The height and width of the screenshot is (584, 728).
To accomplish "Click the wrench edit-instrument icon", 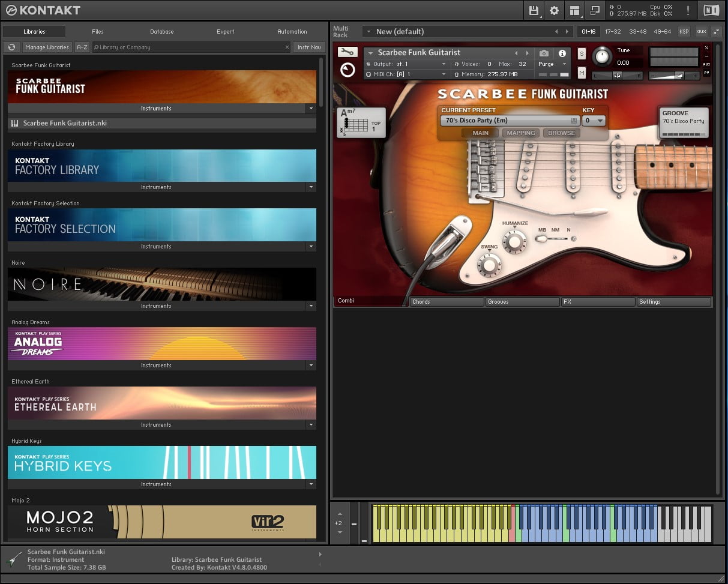I will coord(347,52).
